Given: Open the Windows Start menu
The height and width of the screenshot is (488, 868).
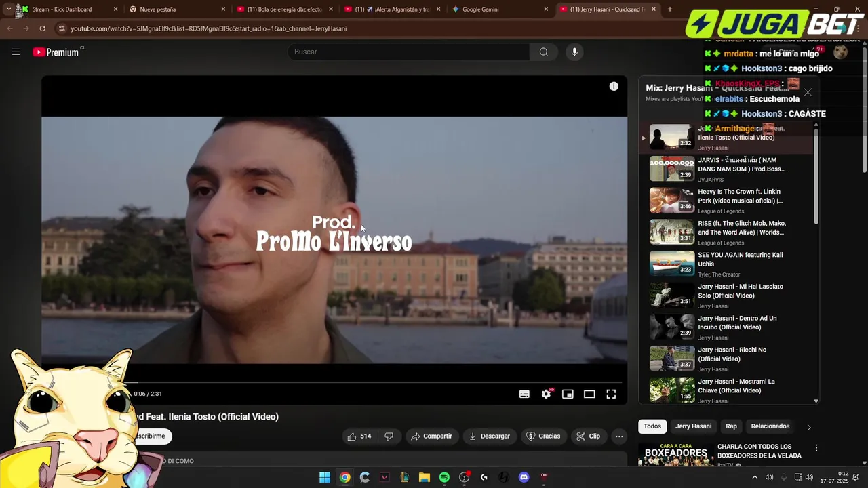Looking at the screenshot, I should (325, 477).
